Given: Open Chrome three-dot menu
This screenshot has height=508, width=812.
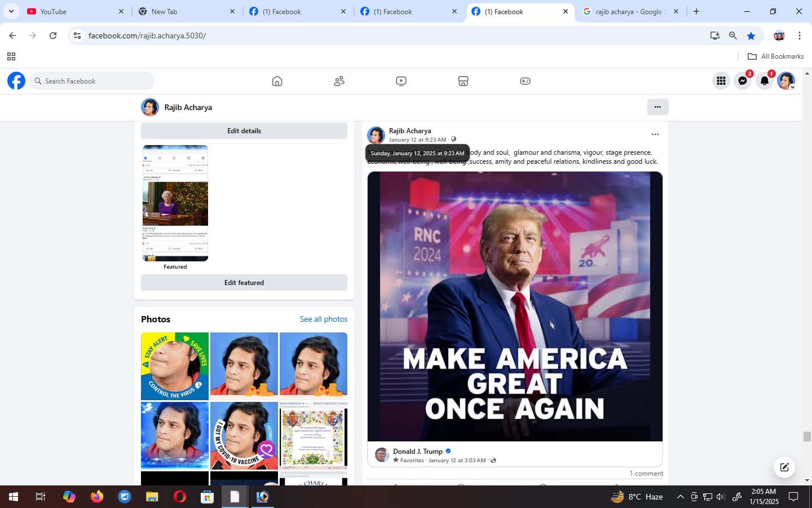Looking at the screenshot, I should (x=799, y=36).
